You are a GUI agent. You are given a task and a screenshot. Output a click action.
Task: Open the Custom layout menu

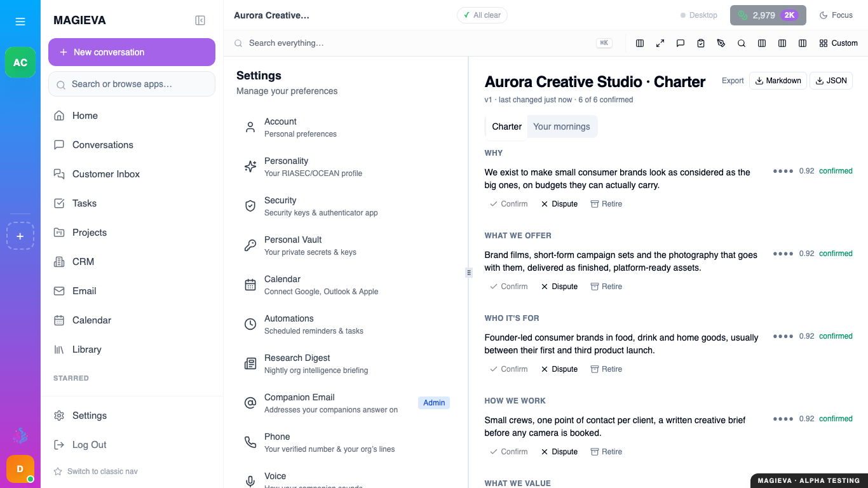[x=839, y=43]
